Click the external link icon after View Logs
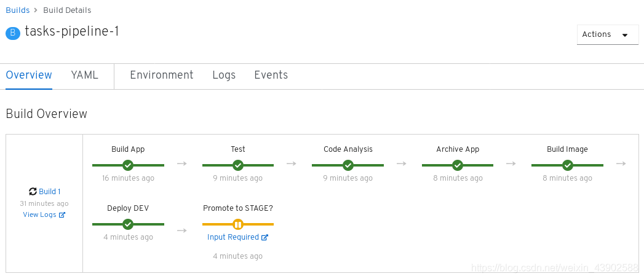Image resolution: width=644 pixels, height=279 pixels. (x=62, y=214)
